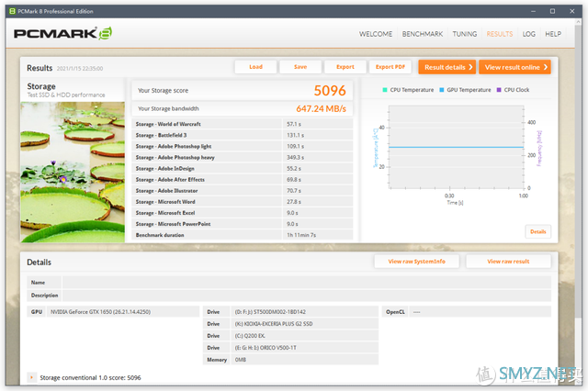Select Storage - Adobe After Effects row

point(243,180)
